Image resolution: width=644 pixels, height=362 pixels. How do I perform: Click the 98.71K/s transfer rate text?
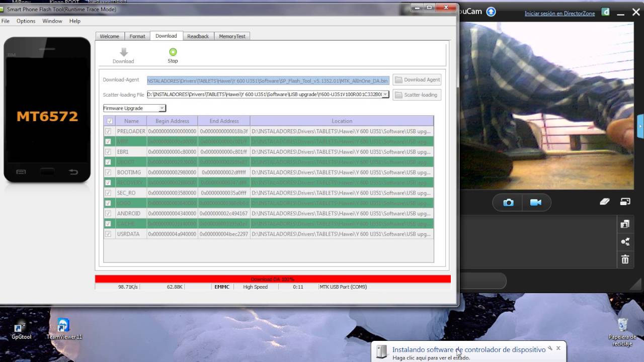[x=128, y=287]
